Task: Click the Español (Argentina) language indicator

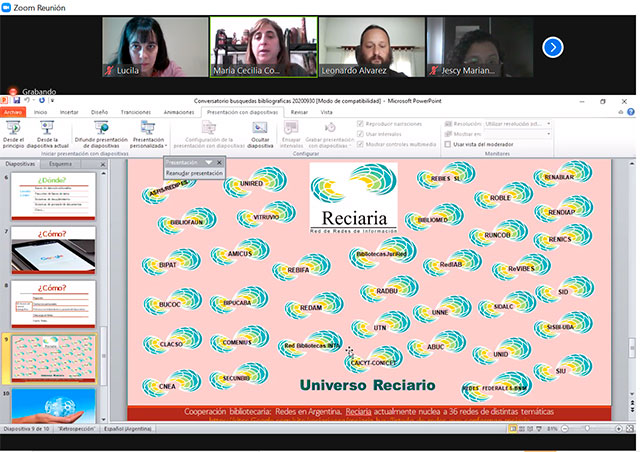Action: [128, 429]
